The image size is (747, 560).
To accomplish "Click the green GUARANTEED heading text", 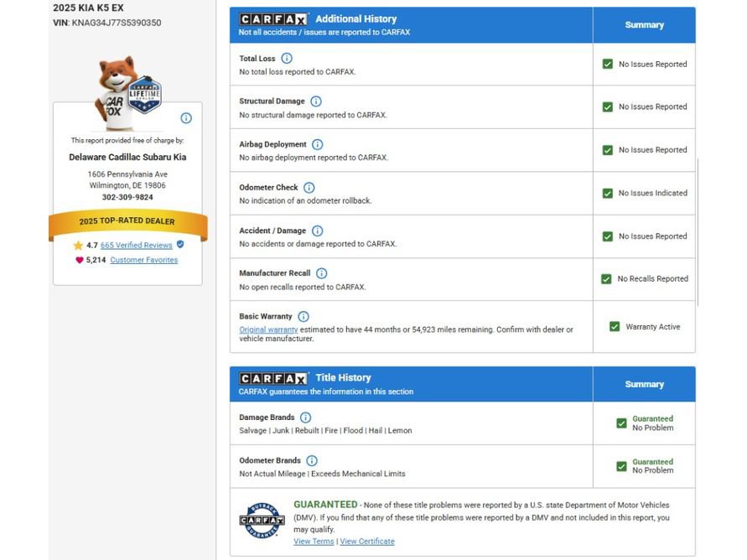I will (325, 505).
